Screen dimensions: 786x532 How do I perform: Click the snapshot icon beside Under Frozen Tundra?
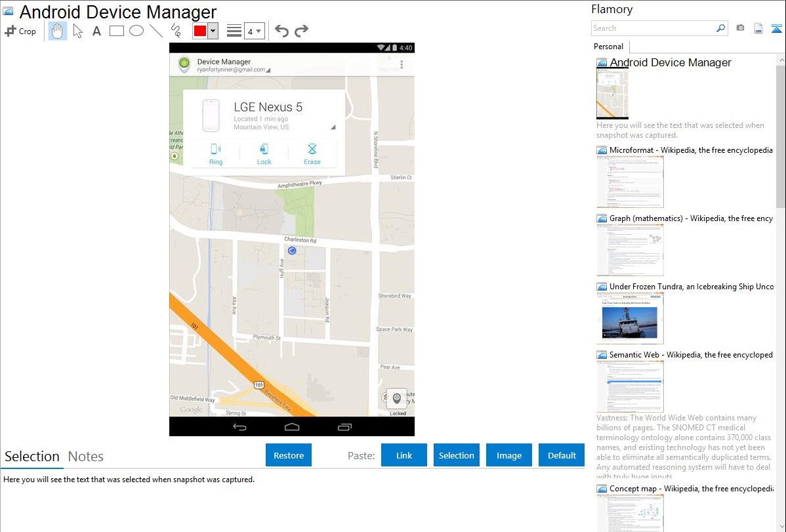click(602, 287)
